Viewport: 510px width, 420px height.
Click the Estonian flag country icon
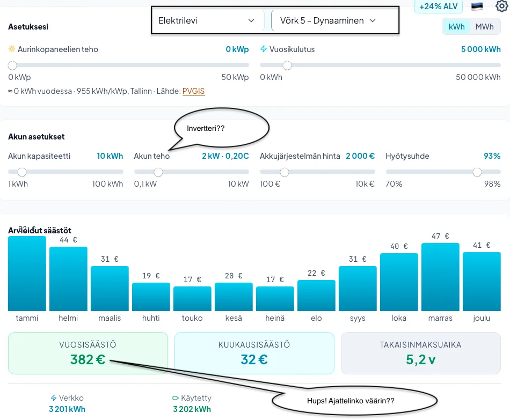coord(477,6)
